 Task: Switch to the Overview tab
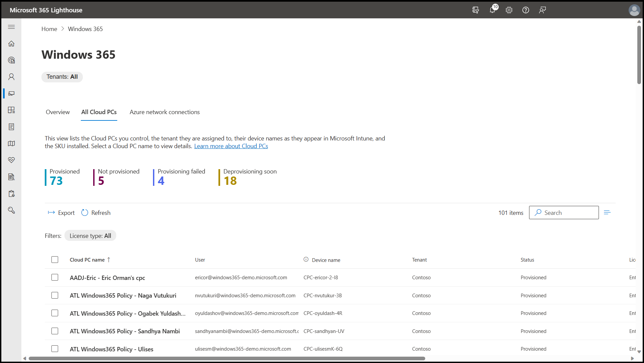point(58,112)
